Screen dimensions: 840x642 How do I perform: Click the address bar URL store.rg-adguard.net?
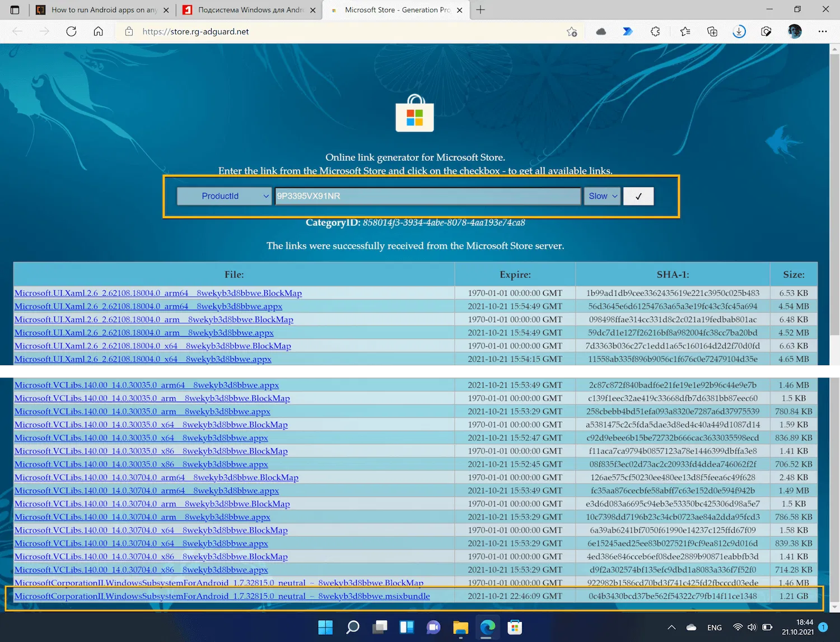[x=195, y=32]
